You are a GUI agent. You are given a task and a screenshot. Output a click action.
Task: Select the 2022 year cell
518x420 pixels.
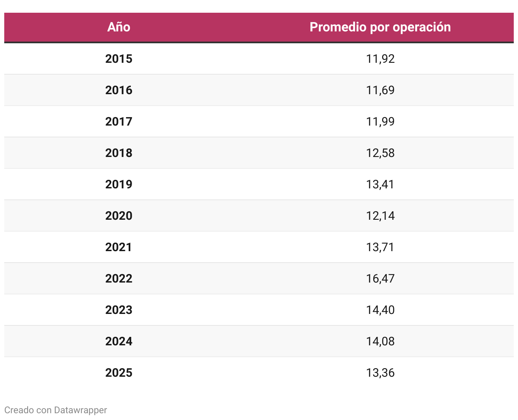click(119, 278)
